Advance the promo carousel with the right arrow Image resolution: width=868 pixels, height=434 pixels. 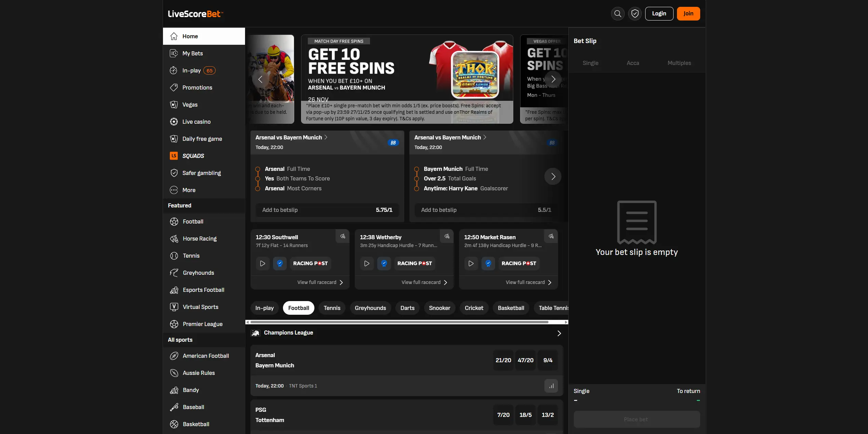click(553, 79)
